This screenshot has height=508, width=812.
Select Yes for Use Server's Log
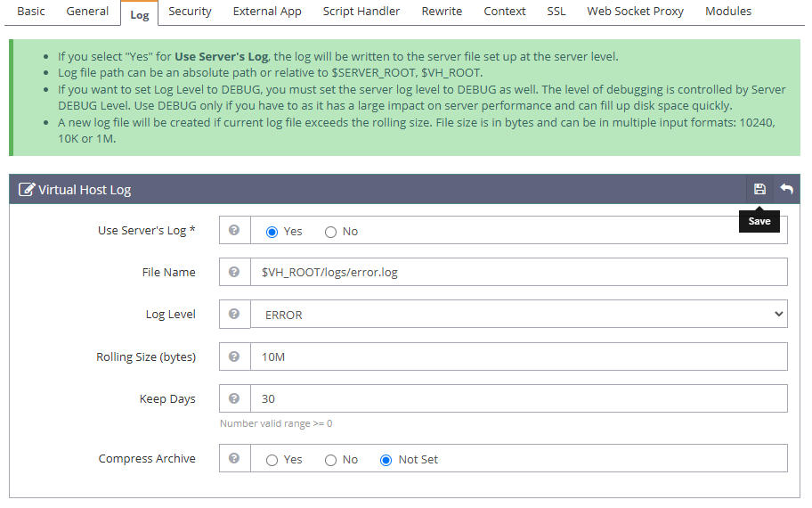pyautogui.click(x=272, y=232)
